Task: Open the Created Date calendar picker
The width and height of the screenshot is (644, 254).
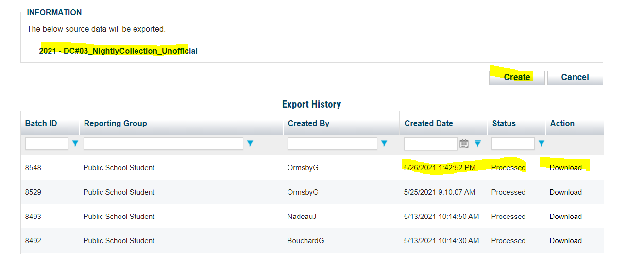Action: click(464, 144)
